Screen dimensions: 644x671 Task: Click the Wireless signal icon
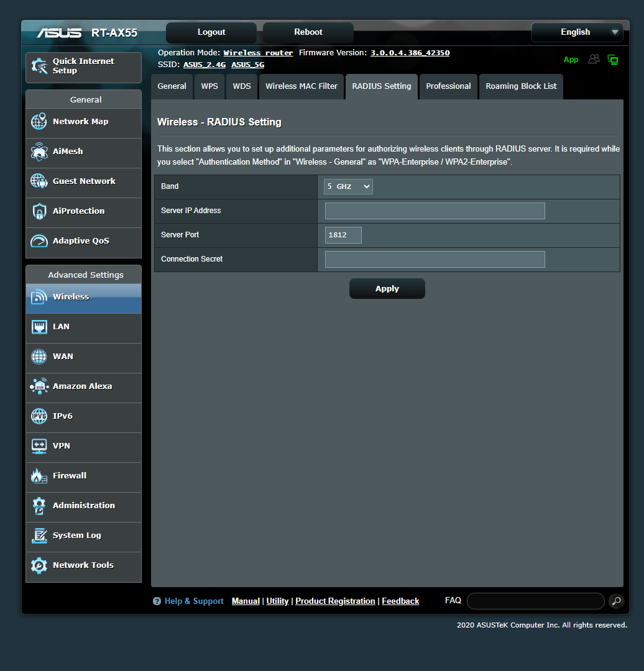coord(39,296)
